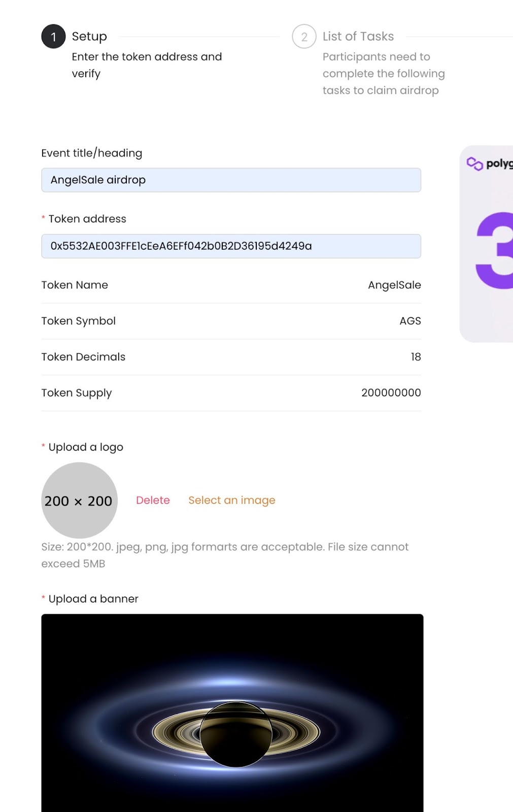This screenshot has height=812, width=513.
Task: Click the Token Name row value AngelSale
Action: pyautogui.click(x=394, y=285)
